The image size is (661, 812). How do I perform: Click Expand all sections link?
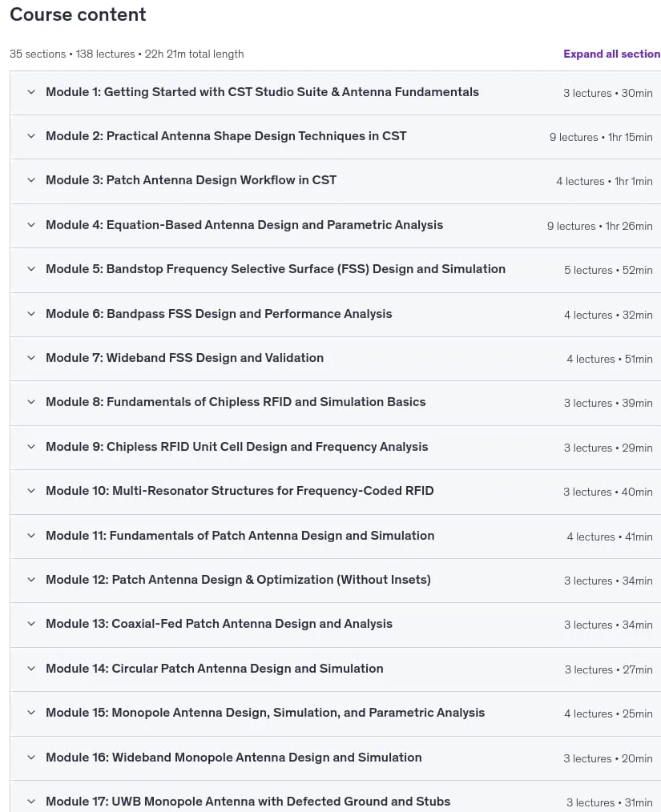pos(612,54)
